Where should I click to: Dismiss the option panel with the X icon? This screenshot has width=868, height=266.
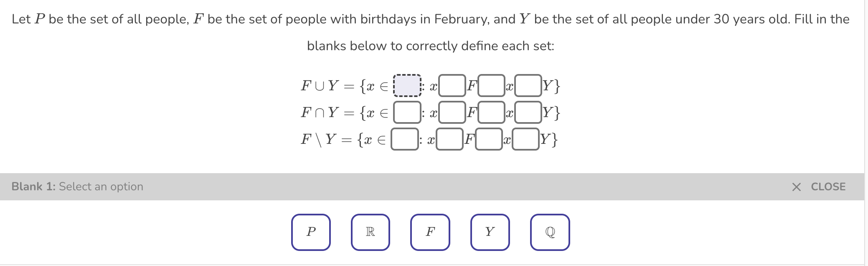[796, 187]
